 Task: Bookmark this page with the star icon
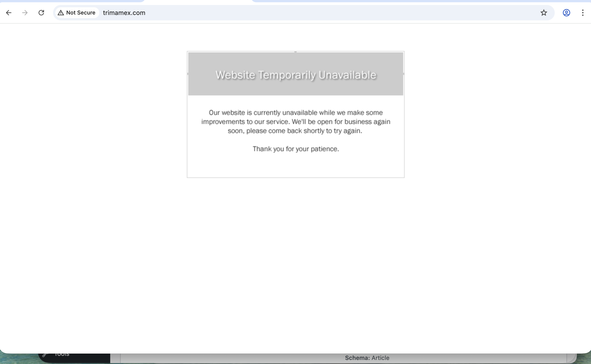(543, 13)
